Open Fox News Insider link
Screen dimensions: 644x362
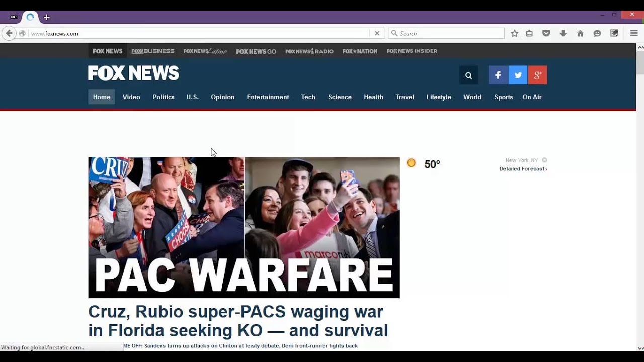412,51
